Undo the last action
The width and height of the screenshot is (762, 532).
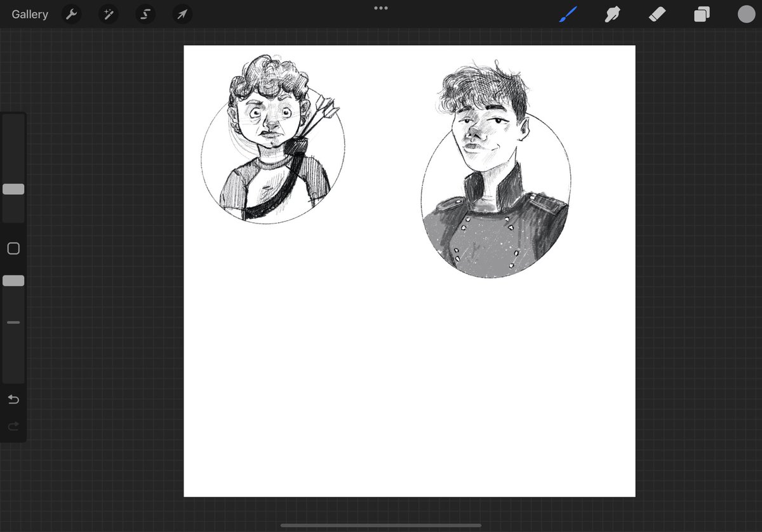(x=13, y=399)
